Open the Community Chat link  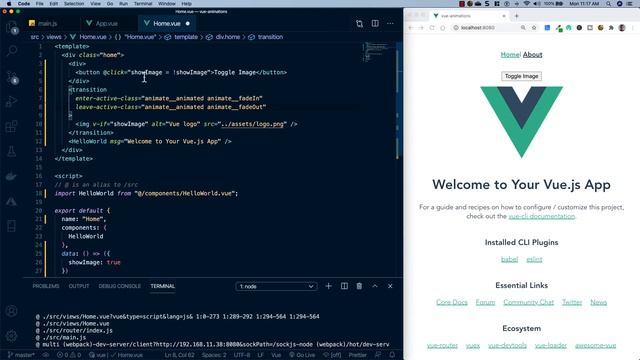click(529, 302)
